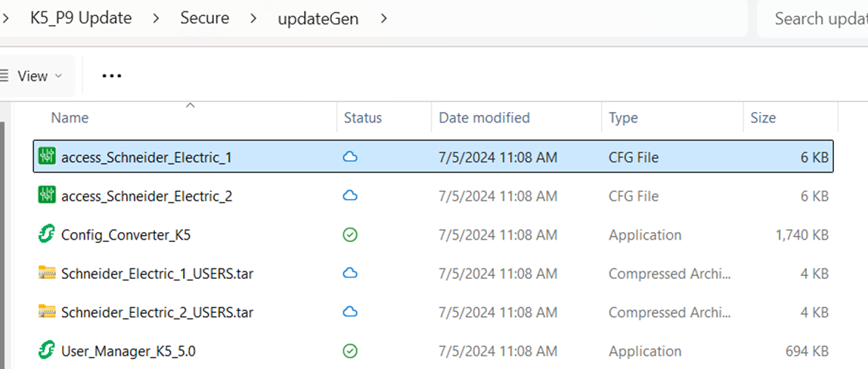Click 4 KB size of Schneider_Electric_2_USERS.tar
Image resolution: width=868 pixels, height=369 pixels.
click(x=814, y=312)
